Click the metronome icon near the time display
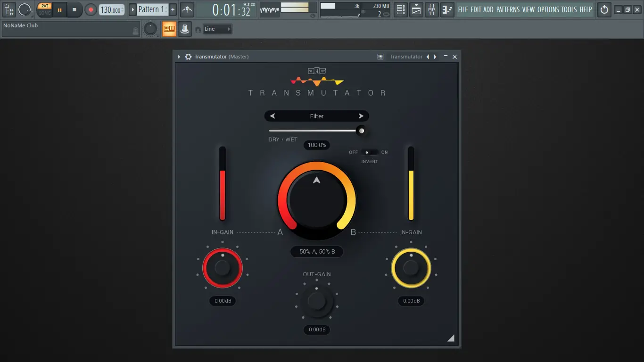Viewport: 644px width, 362px height. pyautogui.click(x=187, y=9)
